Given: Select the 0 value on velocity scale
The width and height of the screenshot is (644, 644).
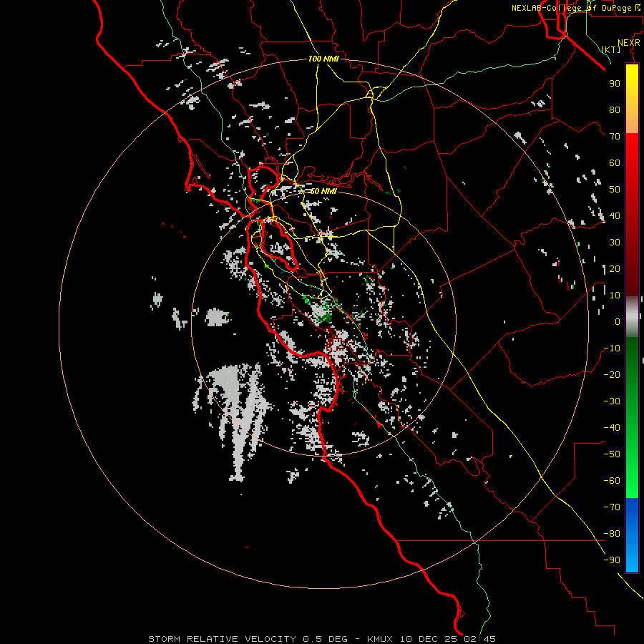Looking at the screenshot, I should (618, 321).
